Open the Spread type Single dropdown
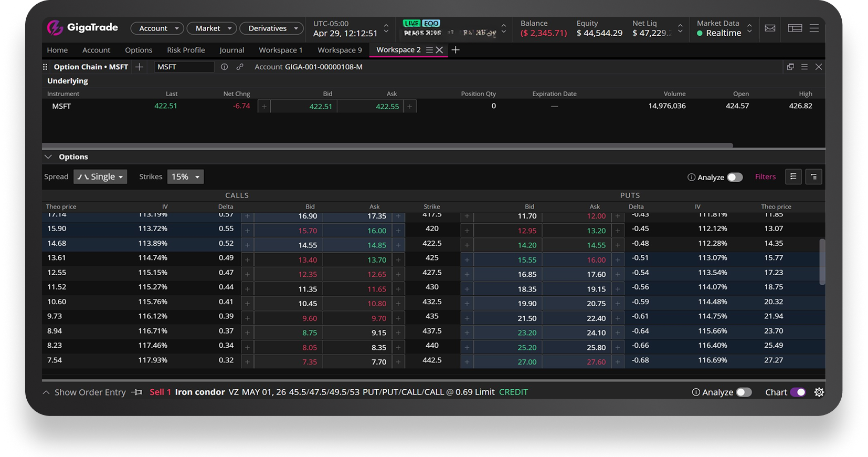Screen dimensions: 868x457 pos(100,177)
